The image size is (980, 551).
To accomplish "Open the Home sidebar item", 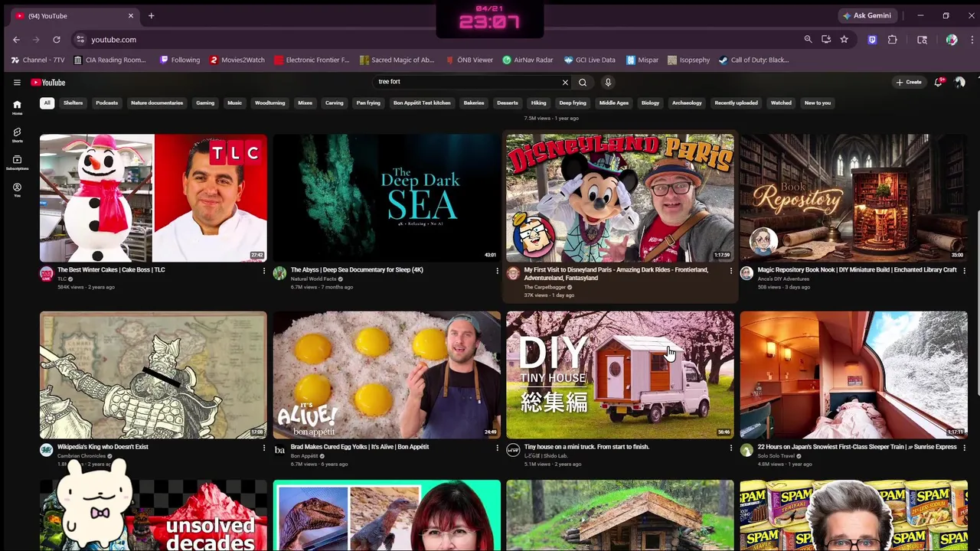I will coord(17,107).
